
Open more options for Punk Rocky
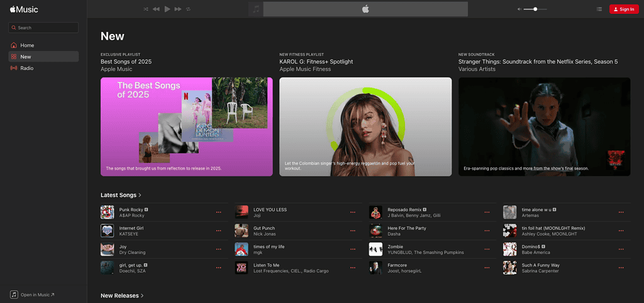point(218,212)
